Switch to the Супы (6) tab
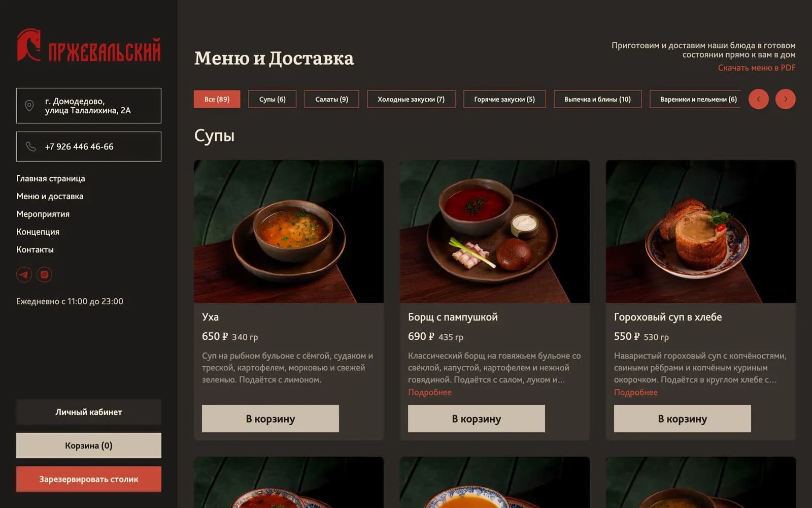 tap(273, 99)
